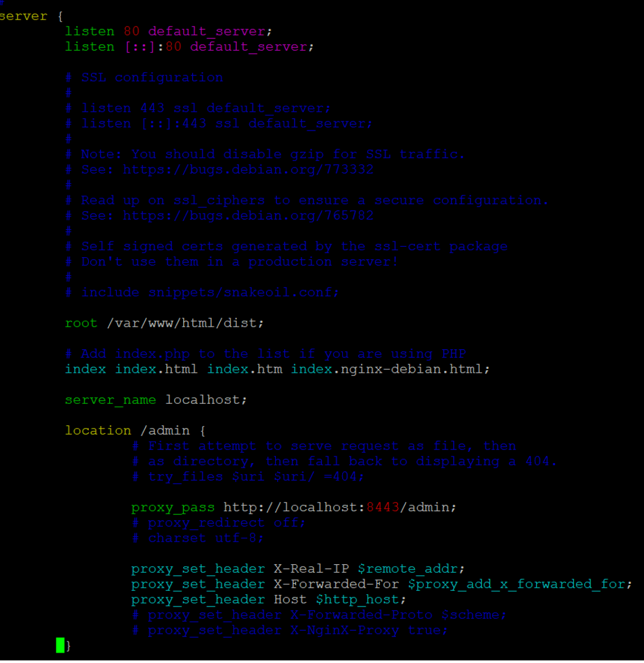Click the 'Host $http_host;' header line

coord(269,599)
